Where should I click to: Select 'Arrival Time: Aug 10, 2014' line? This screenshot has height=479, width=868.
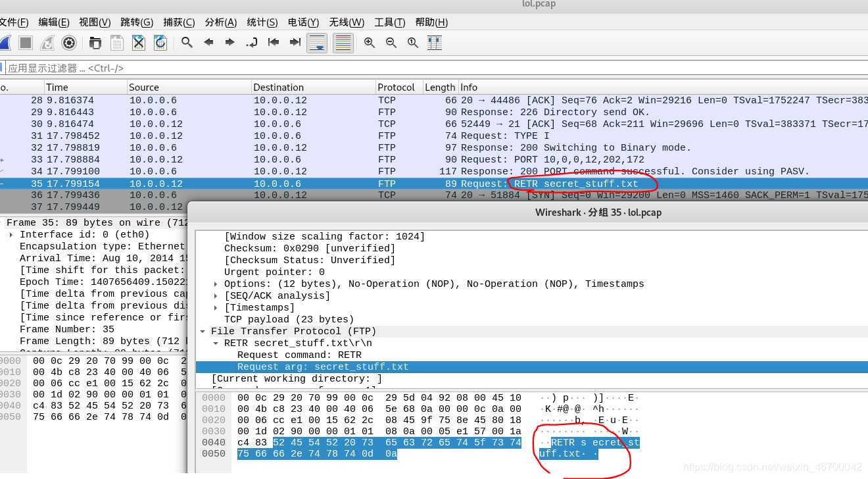point(102,259)
